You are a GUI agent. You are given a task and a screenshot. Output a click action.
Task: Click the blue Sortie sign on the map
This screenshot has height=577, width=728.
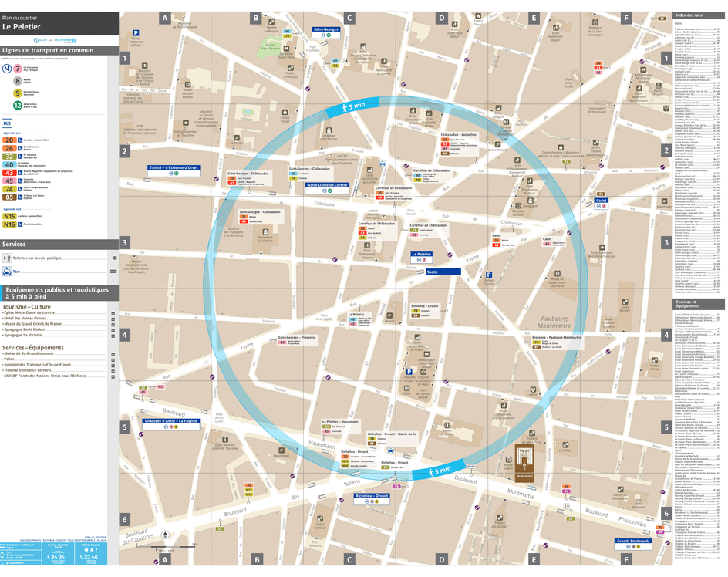pyautogui.click(x=443, y=272)
